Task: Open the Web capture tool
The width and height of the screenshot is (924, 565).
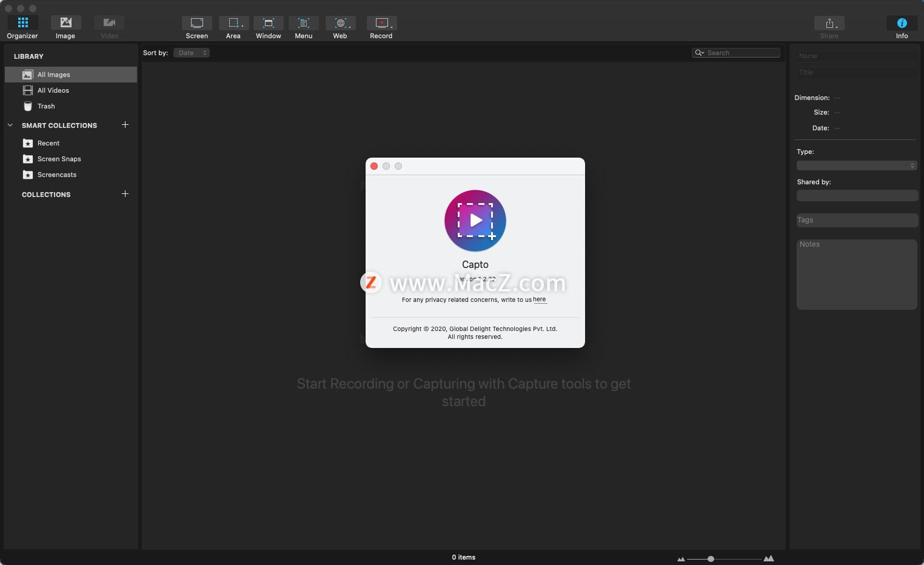Action: pos(340,27)
